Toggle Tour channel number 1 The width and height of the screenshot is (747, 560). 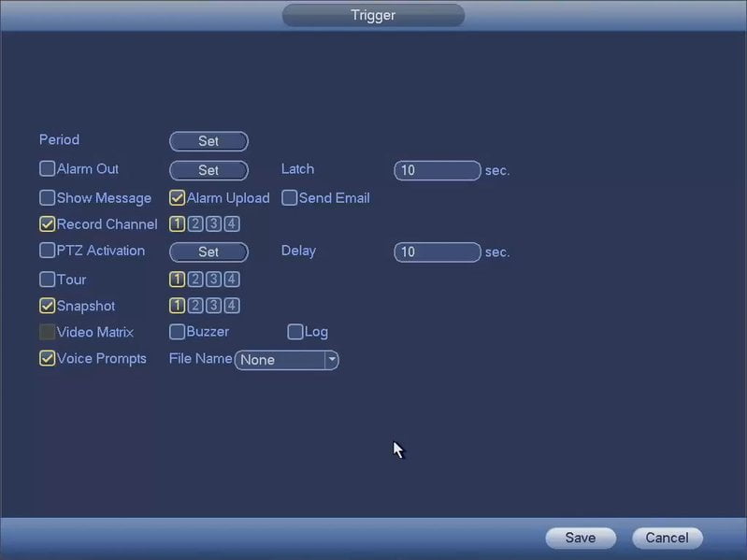pos(177,279)
